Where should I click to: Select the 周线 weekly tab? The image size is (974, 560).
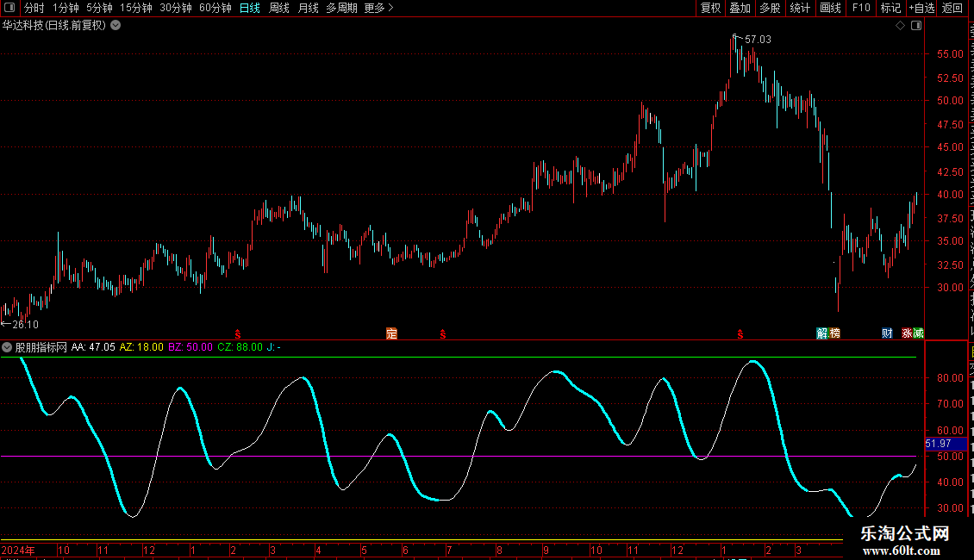coord(279,8)
